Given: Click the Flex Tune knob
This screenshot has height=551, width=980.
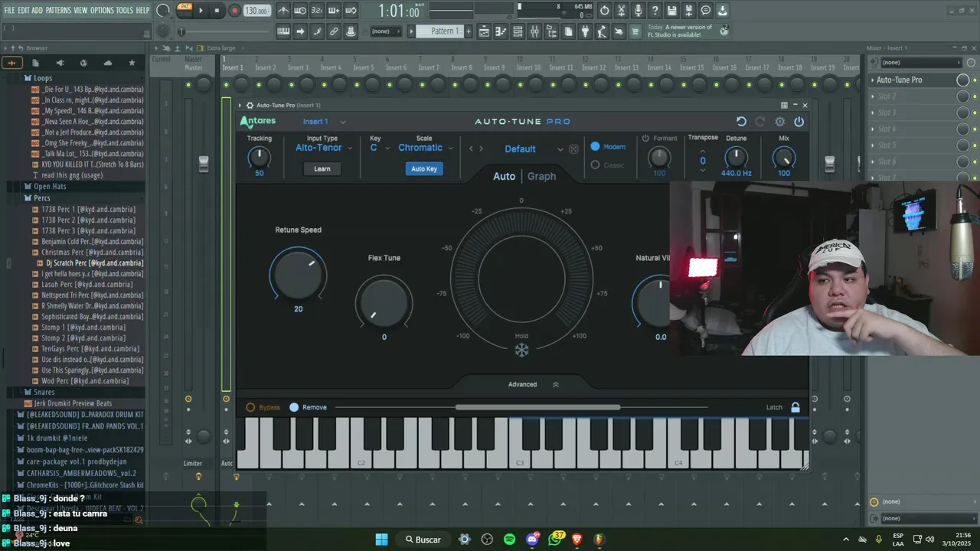Looking at the screenshot, I should 384,302.
